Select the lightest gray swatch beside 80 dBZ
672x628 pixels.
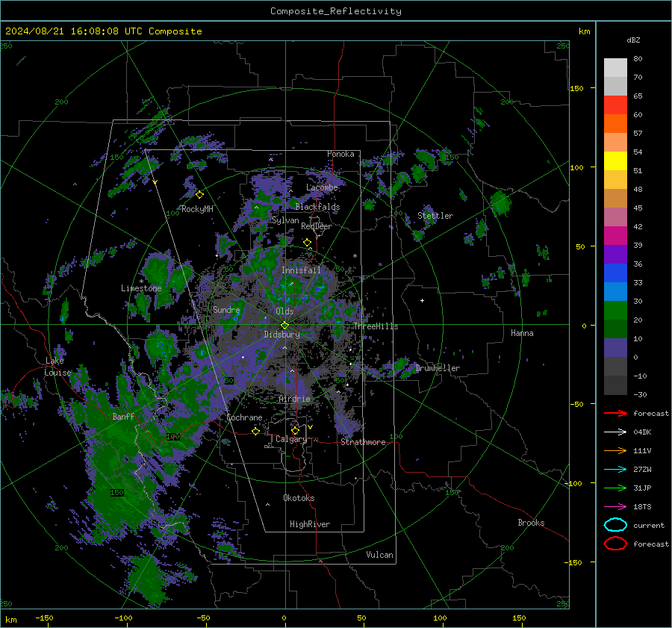tap(615, 68)
